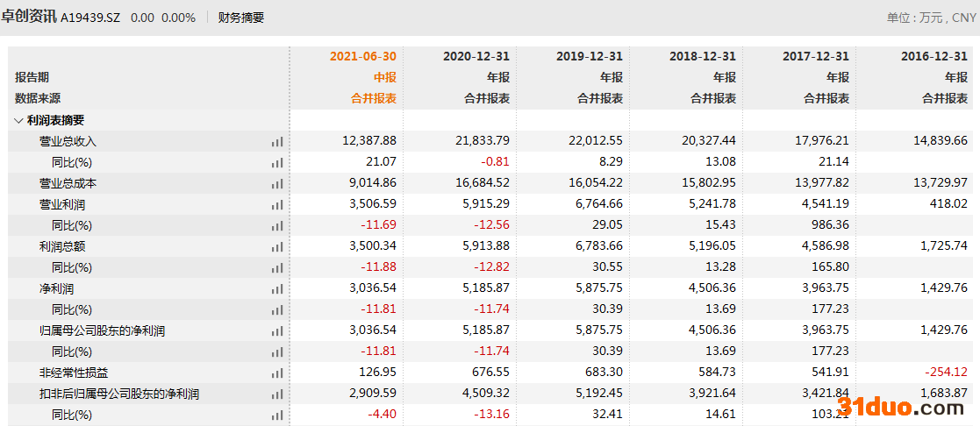980x426 pixels.
Task: Collapse the 利润表摘要 section
Action: 19,120
